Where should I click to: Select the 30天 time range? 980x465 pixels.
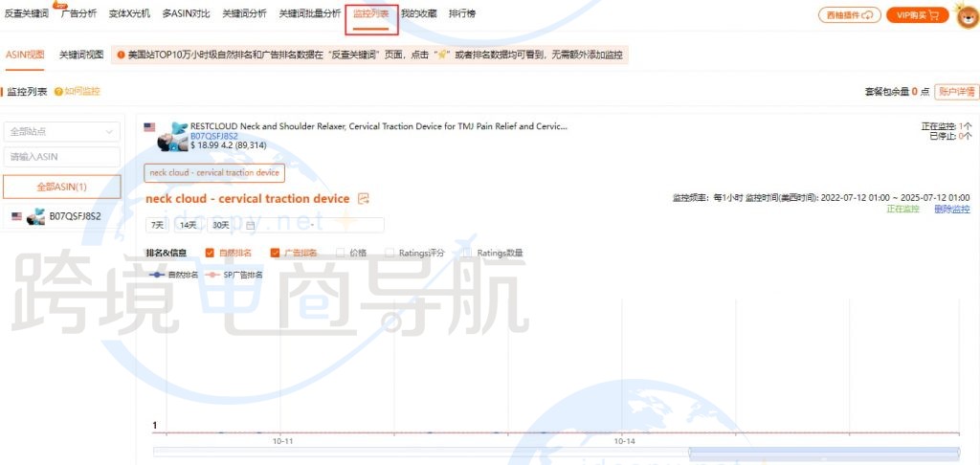point(221,225)
